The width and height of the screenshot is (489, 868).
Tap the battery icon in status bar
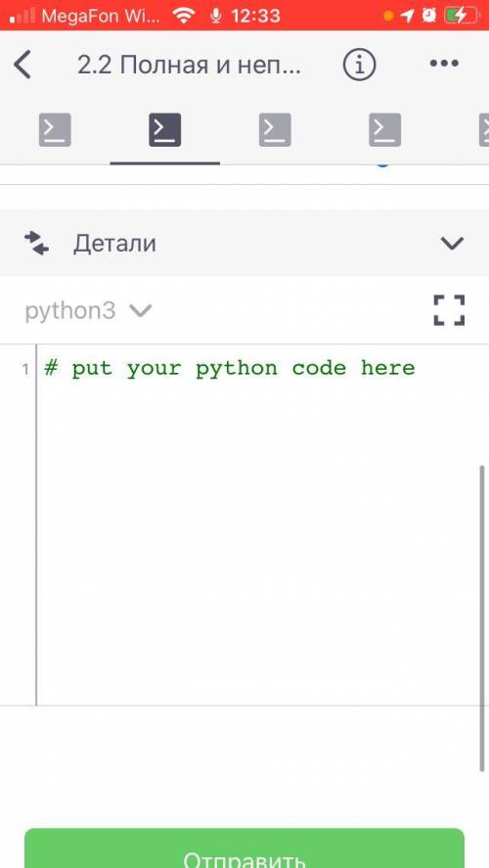(462, 16)
